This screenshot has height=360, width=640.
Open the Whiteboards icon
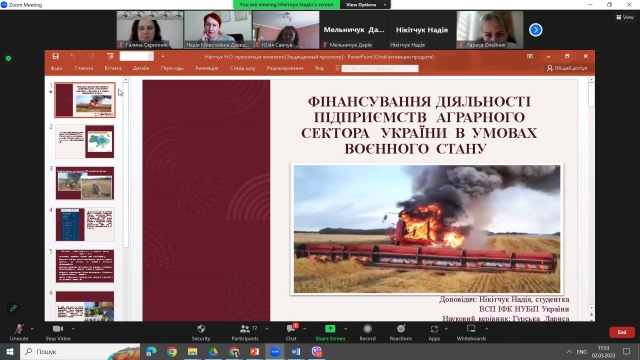coord(471,329)
